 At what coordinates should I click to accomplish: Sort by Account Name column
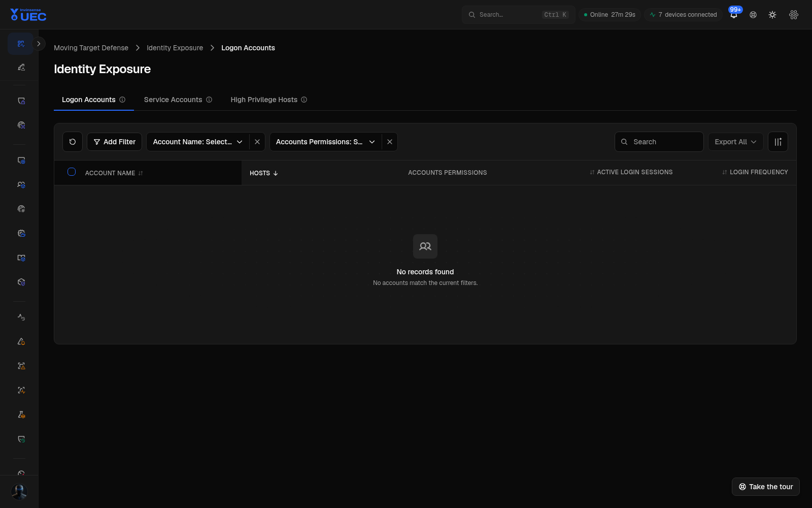pyautogui.click(x=114, y=173)
